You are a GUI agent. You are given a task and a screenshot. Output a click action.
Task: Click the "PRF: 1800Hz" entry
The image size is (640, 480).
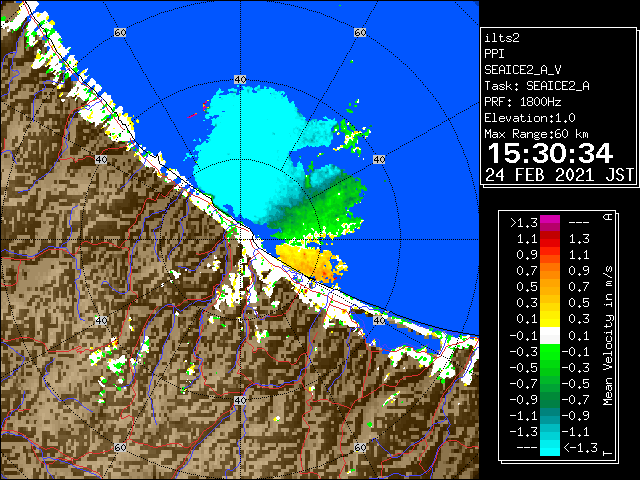coord(522,102)
